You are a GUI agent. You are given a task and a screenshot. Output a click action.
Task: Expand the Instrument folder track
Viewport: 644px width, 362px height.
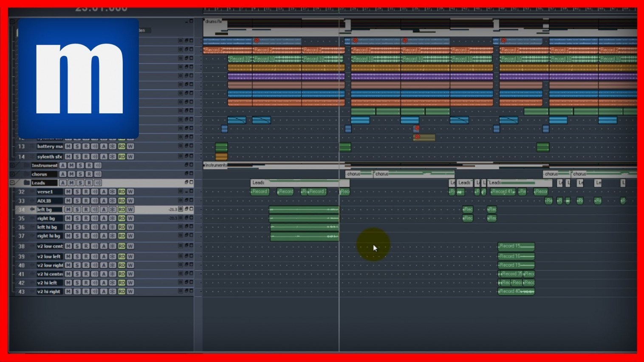point(12,165)
